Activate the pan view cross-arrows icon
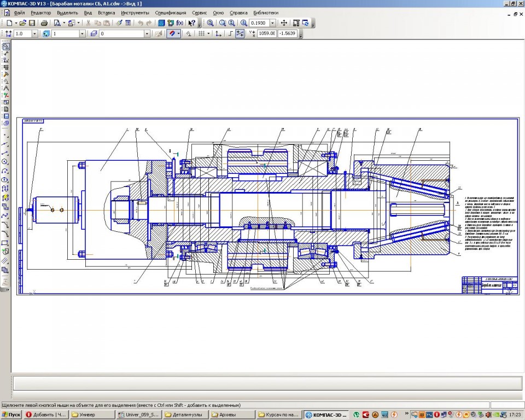The width and height of the screenshot is (525, 420). tap(284, 23)
